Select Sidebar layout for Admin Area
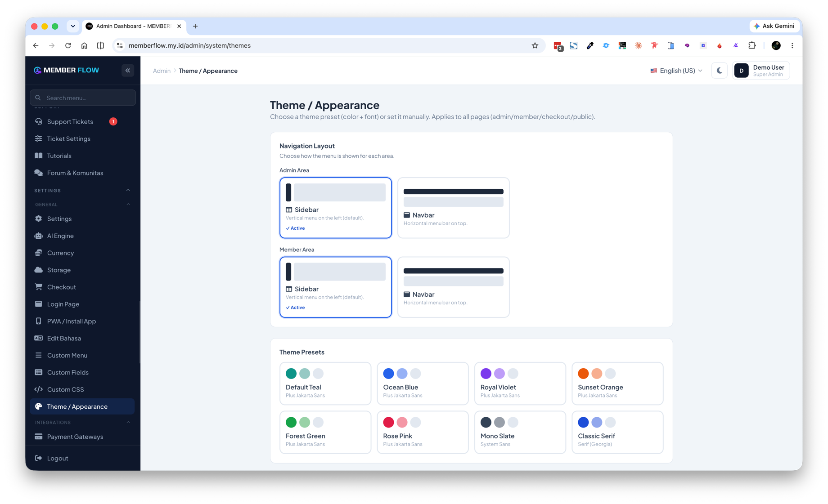Image resolution: width=828 pixels, height=504 pixels. click(x=336, y=208)
